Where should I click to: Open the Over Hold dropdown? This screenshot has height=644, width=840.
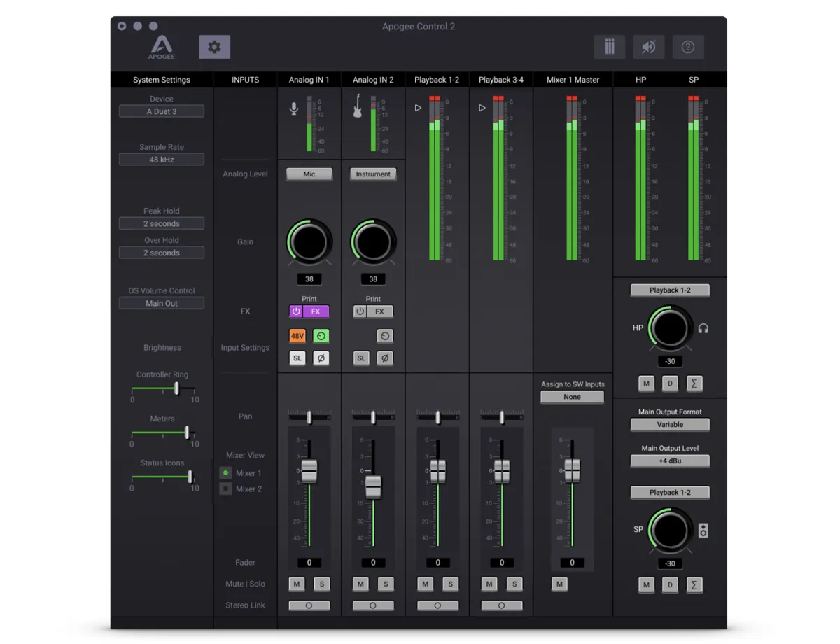[162, 253]
